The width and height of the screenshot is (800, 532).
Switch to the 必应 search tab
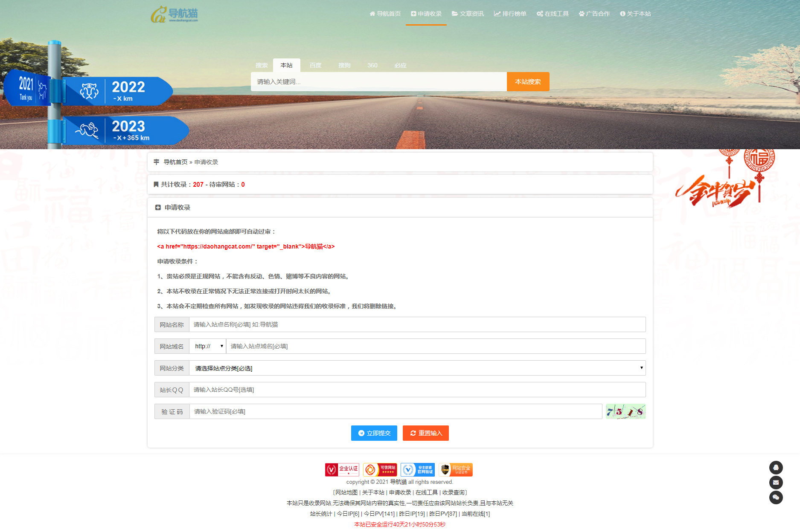(400, 65)
